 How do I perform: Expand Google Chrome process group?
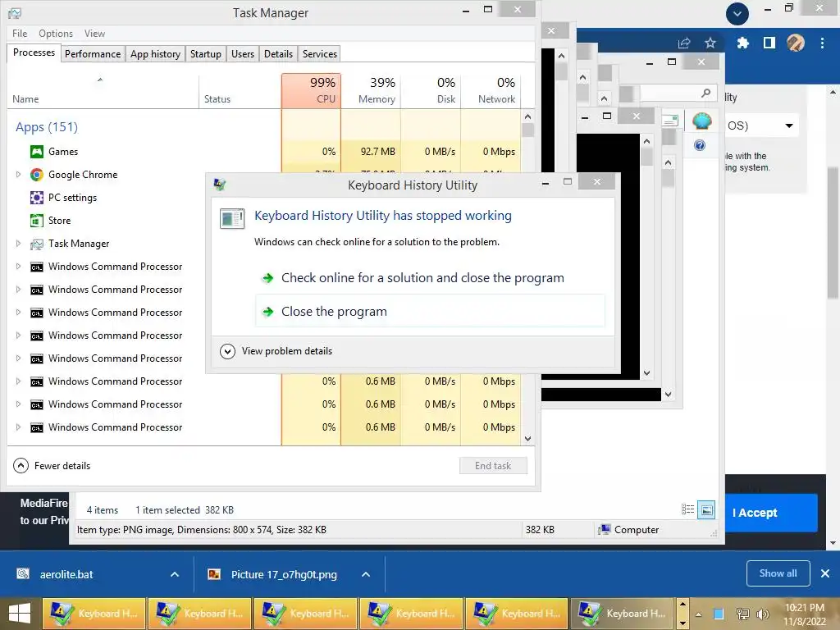click(18, 175)
